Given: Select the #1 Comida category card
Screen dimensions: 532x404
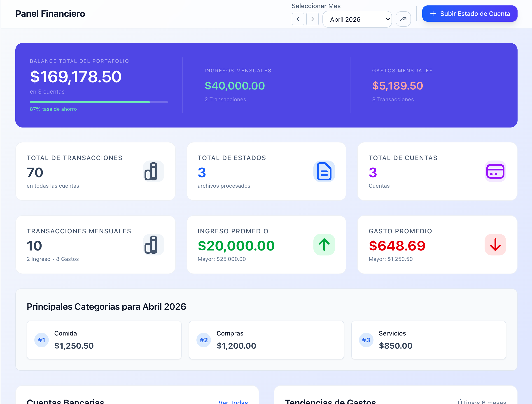Looking at the screenshot, I should [x=104, y=340].
